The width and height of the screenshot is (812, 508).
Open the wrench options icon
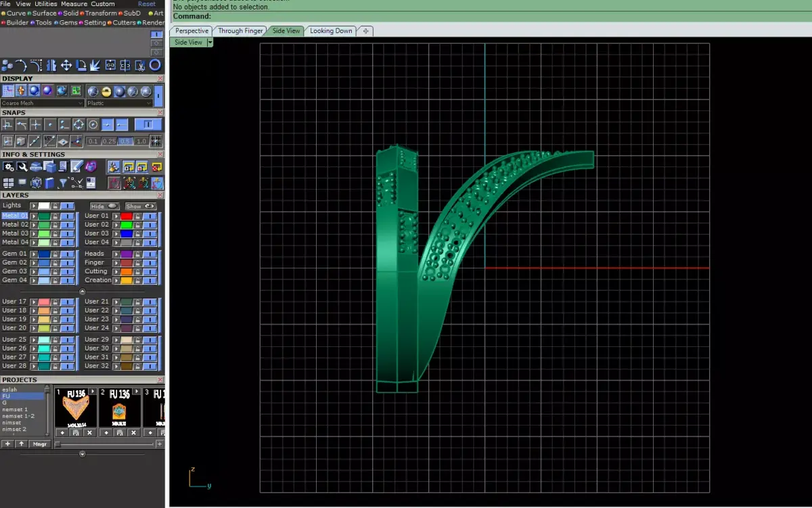click(22, 166)
